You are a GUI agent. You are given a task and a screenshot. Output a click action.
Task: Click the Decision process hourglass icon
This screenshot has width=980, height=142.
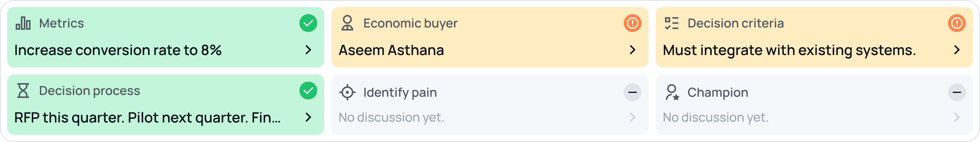pos(23,91)
